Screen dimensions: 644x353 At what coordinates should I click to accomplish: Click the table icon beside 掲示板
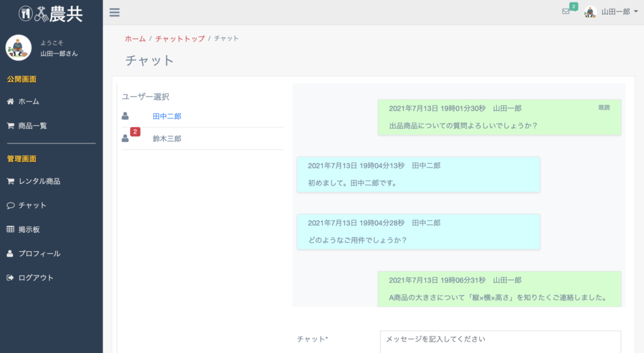[x=10, y=229]
